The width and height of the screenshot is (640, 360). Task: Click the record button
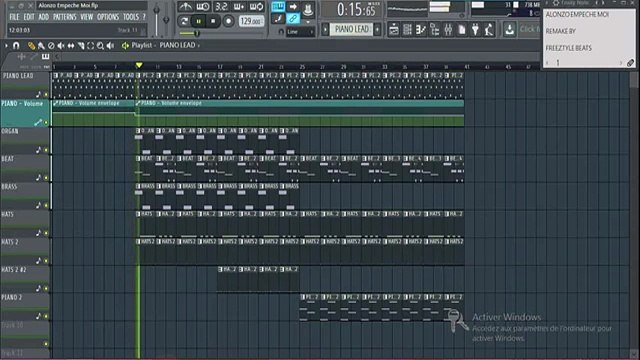[228, 21]
